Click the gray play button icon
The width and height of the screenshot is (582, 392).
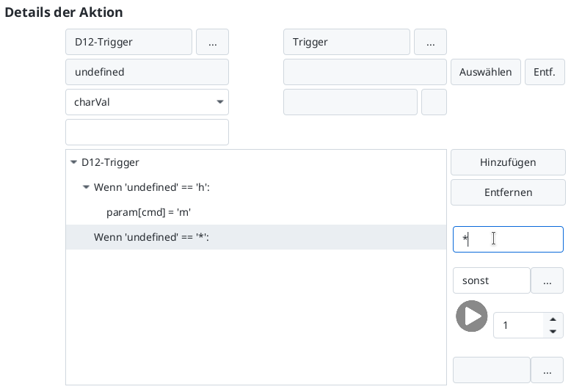coord(471,316)
